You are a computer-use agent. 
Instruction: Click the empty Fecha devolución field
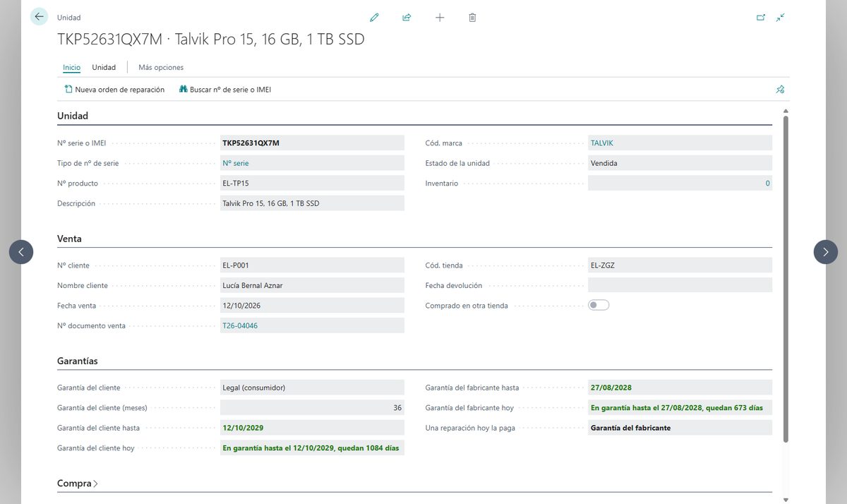click(x=680, y=285)
